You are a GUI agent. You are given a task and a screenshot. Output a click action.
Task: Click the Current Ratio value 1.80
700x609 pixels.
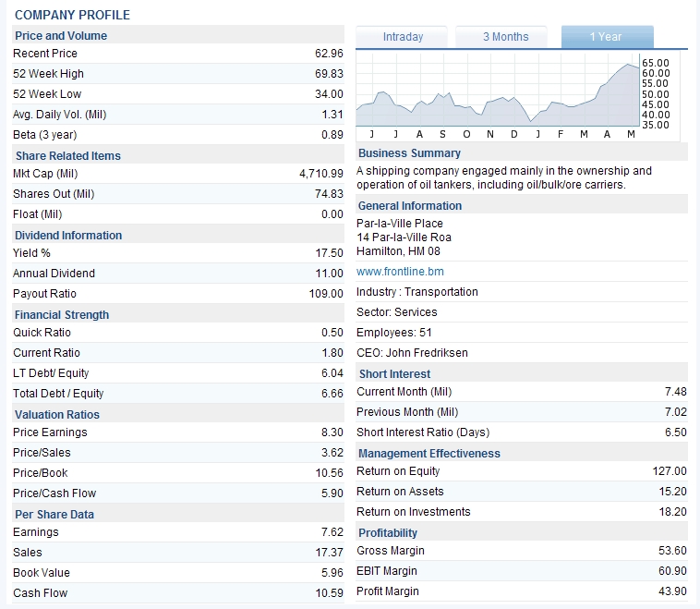332,353
